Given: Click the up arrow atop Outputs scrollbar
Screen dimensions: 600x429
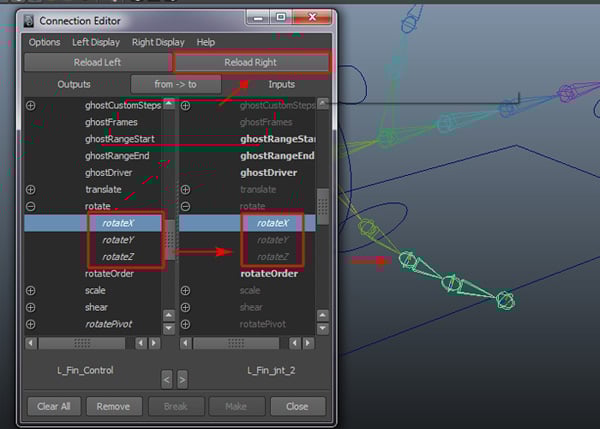Looking at the screenshot, I should click(169, 103).
